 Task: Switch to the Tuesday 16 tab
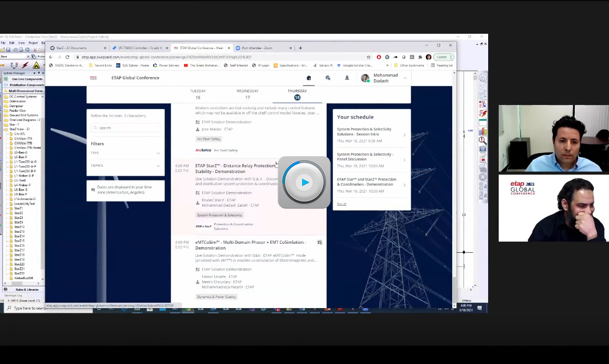pos(198,94)
